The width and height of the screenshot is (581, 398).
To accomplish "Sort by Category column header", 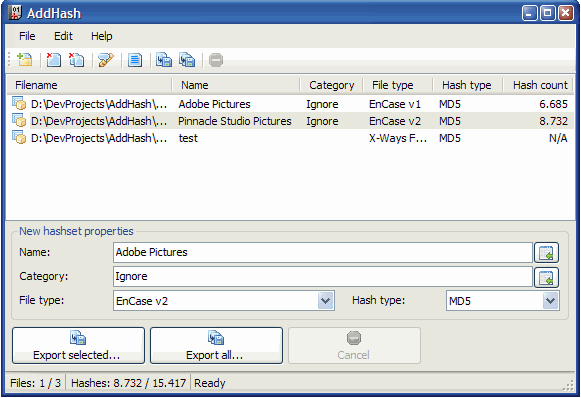I will tap(331, 85).
